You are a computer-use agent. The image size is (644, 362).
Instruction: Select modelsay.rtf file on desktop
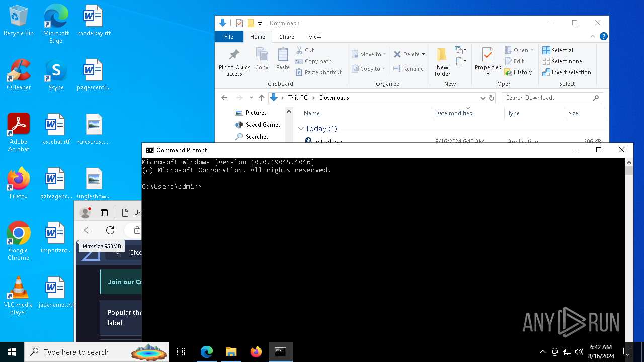tap(94, 21)
